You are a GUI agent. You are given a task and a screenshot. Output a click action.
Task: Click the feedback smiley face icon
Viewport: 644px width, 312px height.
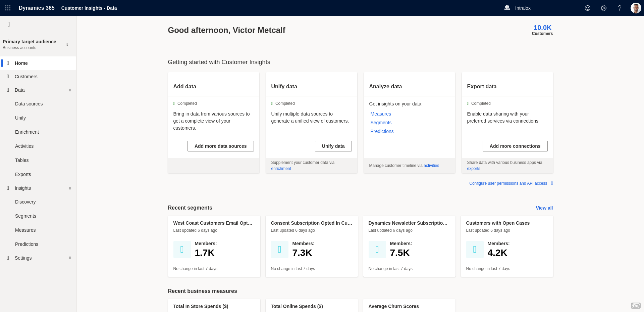point(587,8)
